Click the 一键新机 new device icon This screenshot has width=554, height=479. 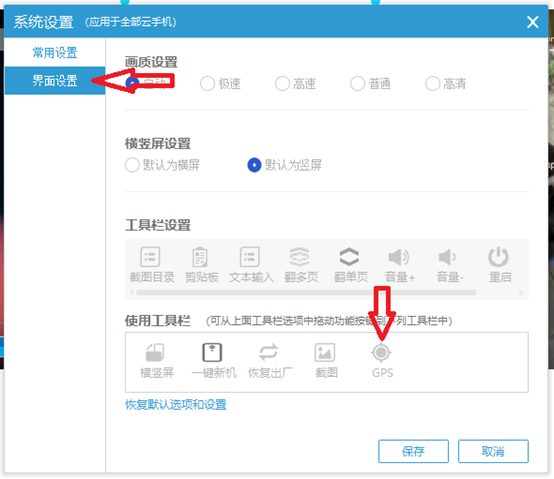(x=212, y=353)
